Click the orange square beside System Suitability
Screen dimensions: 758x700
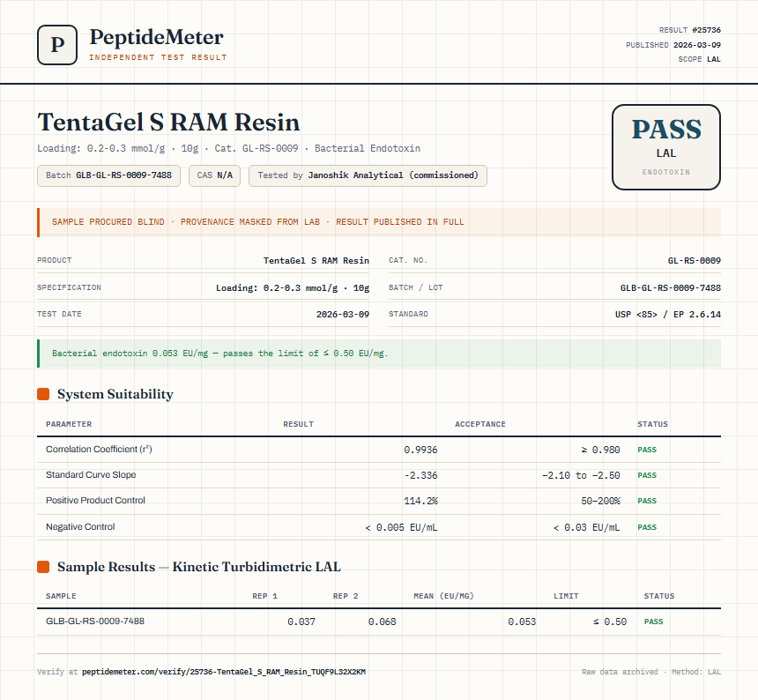43,394
